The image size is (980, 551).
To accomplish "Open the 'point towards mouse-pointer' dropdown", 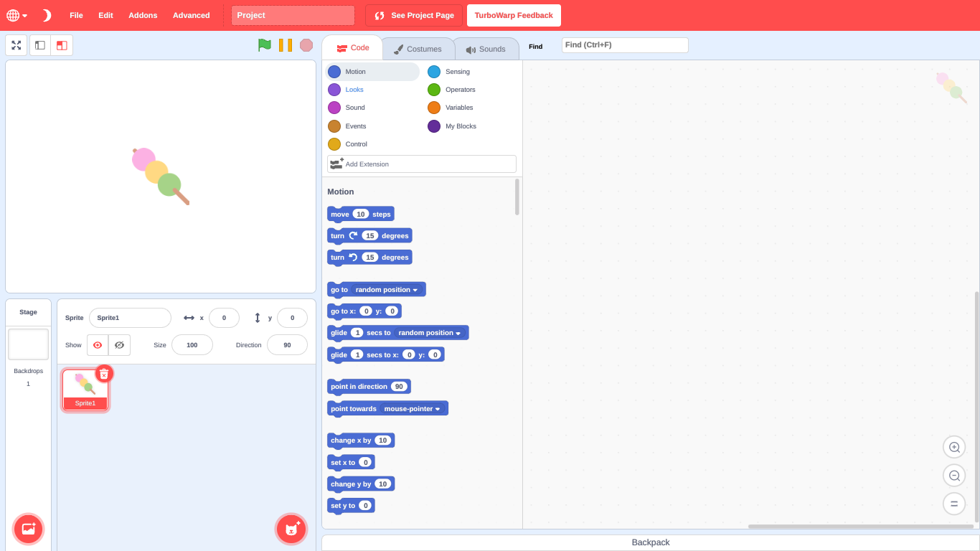I will pyautogui.click(x=438, y=409).
